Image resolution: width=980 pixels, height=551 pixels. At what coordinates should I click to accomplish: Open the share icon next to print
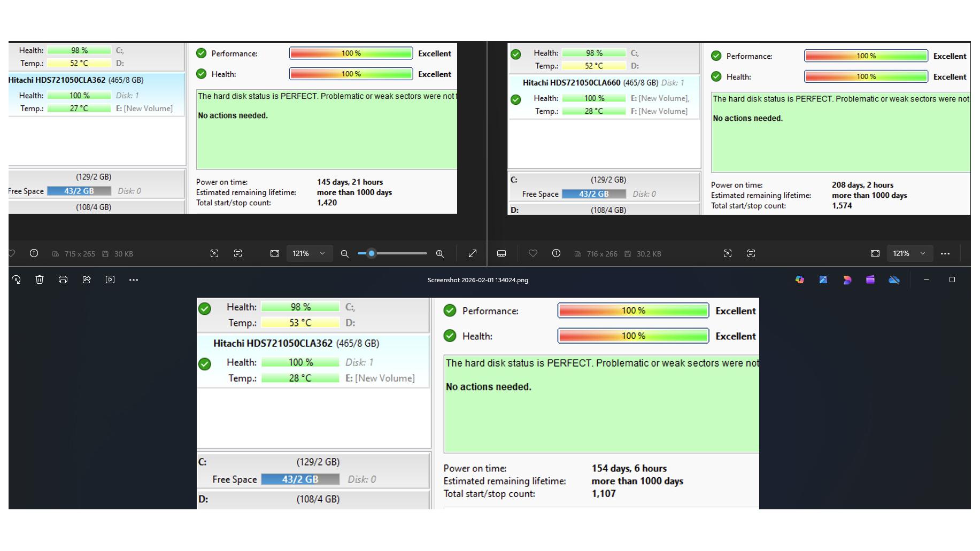pyautogui.click(x=87, y=280)
